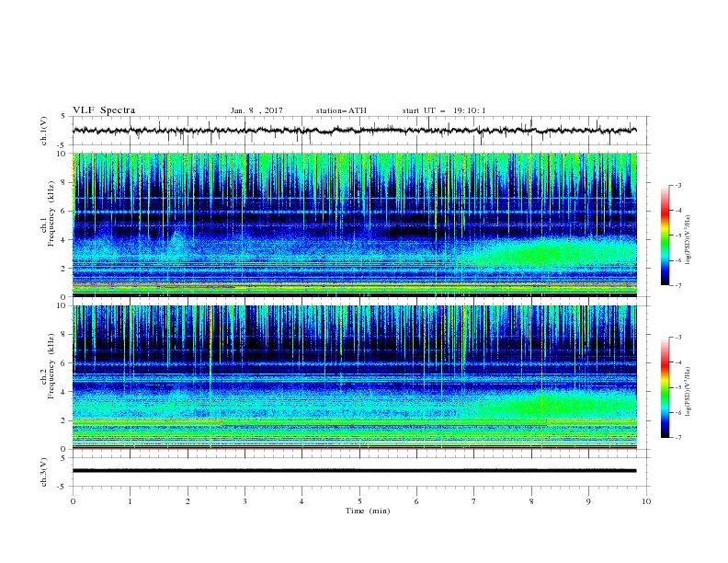The image size is (728, 563).
Task: Click the "VLF Spectra" plot title
Action: [x=104, y=110]
